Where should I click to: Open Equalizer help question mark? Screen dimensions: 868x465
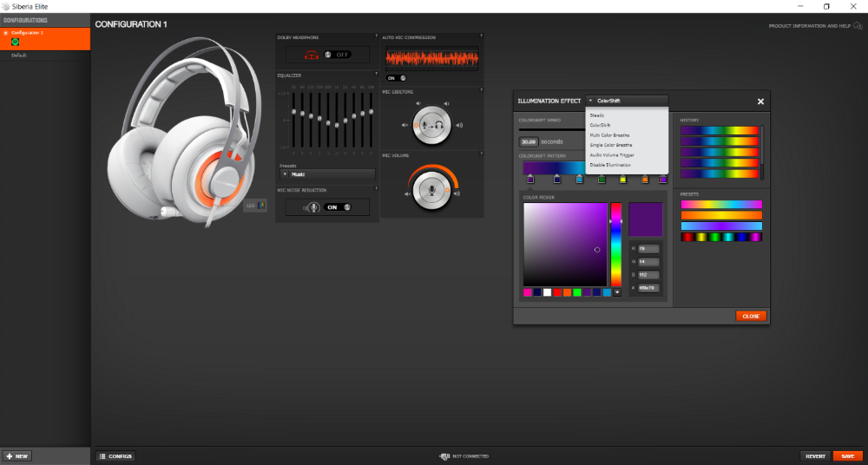point(376,74)
